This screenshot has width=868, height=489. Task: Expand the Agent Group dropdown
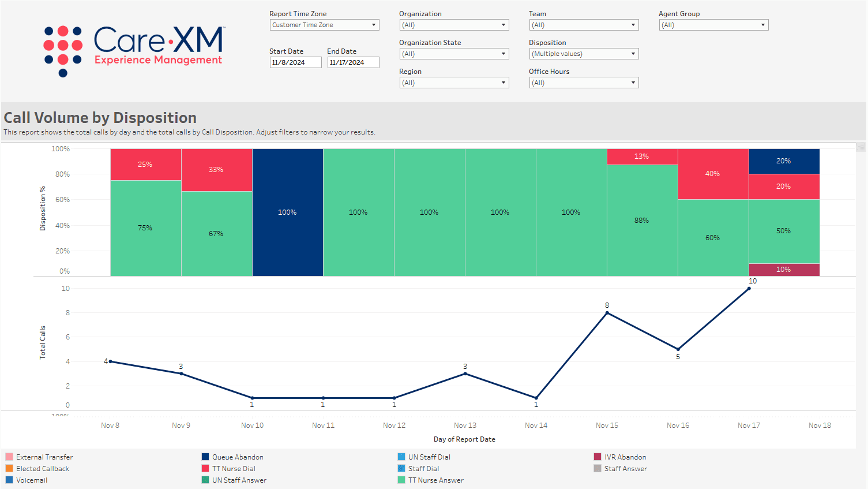(713, 25)
